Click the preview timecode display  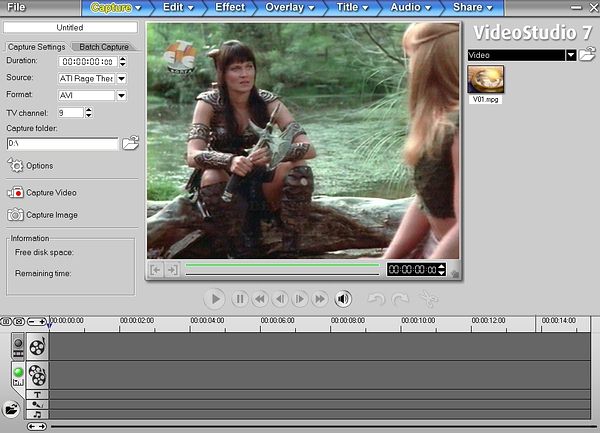pos(412,270)
